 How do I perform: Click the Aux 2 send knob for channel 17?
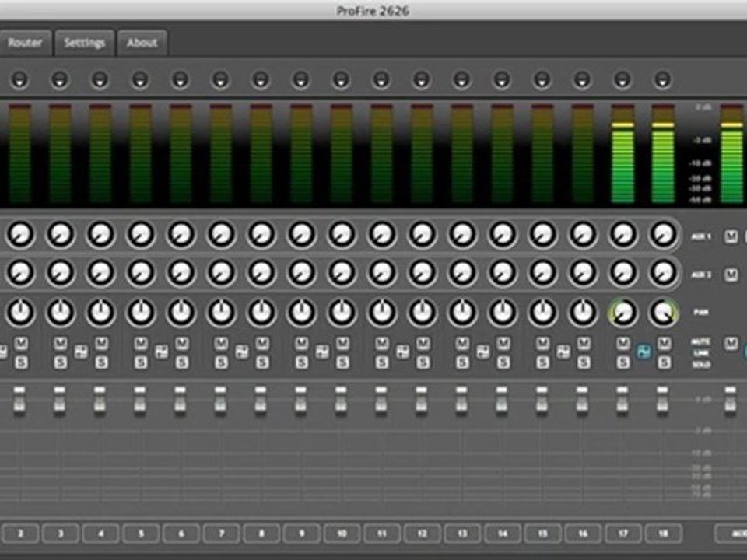pos(622,272)
